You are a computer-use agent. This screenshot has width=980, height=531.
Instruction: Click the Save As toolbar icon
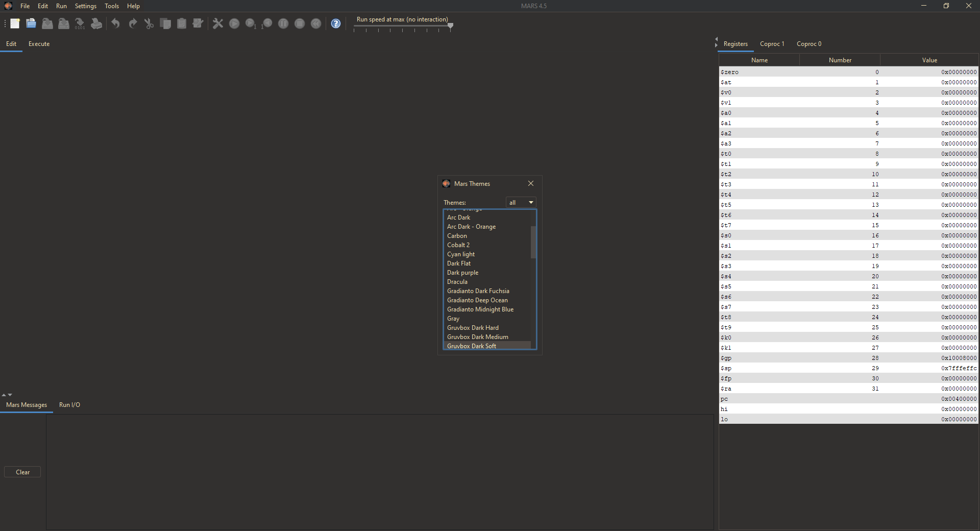tap(64, 23)
